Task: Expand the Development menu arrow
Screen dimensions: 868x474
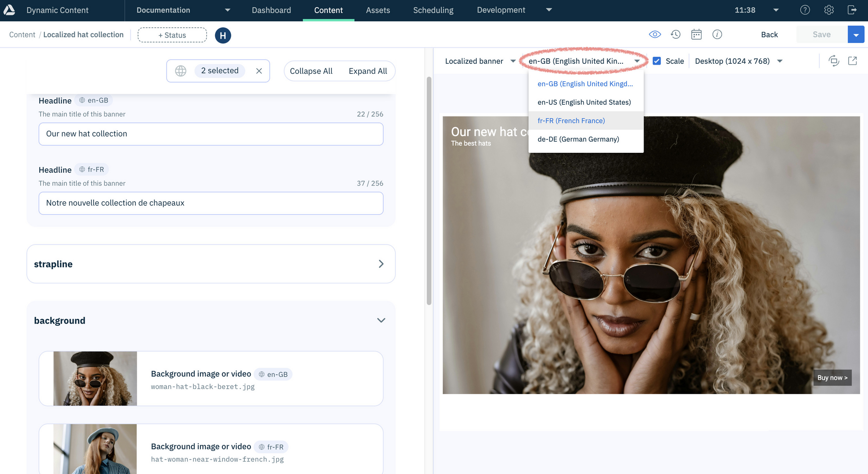Action: [549, 10]
